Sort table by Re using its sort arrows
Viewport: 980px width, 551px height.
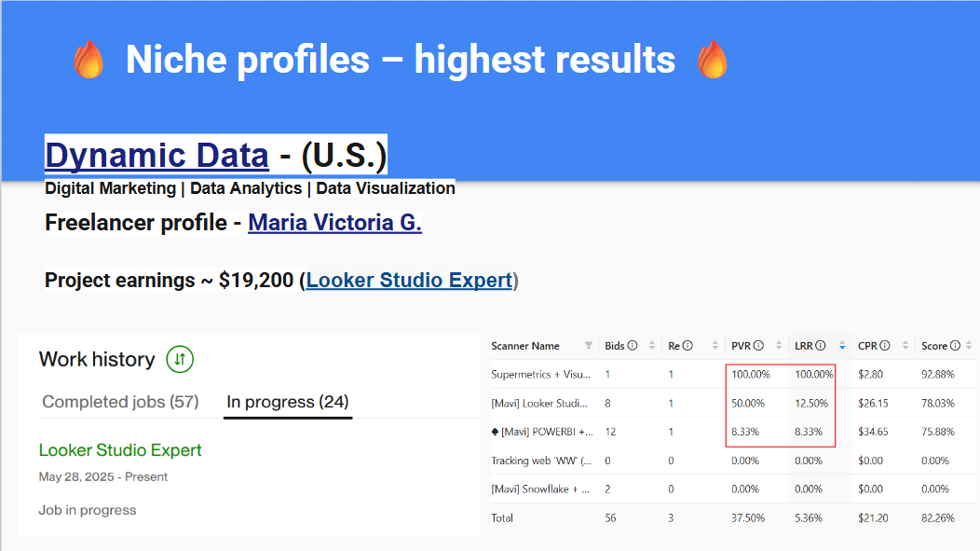[x=715, y=345]
